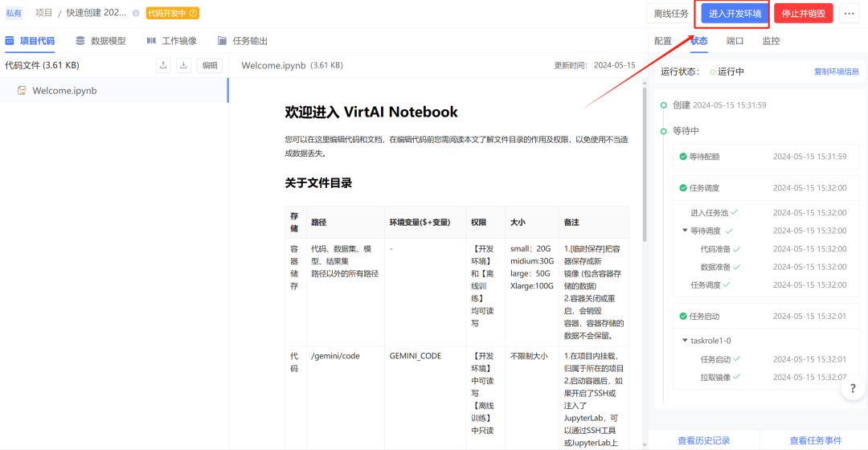Screen dimensions: 868x450
Task: Click the 代码准备 step
Action: [715, 249]
